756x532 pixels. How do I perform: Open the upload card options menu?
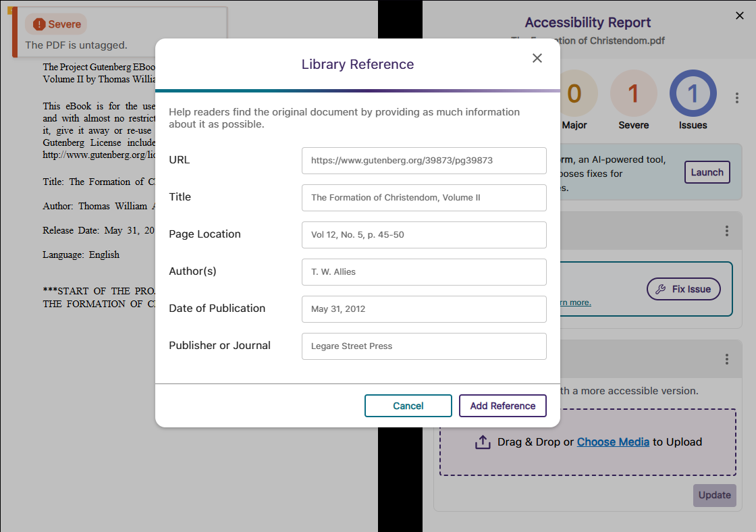coord(727,359)
